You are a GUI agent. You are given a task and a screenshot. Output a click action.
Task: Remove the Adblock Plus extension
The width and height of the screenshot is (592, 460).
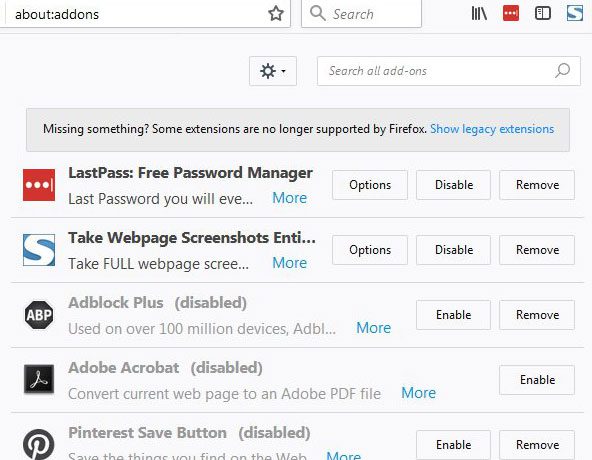click(x=537, y=315)
